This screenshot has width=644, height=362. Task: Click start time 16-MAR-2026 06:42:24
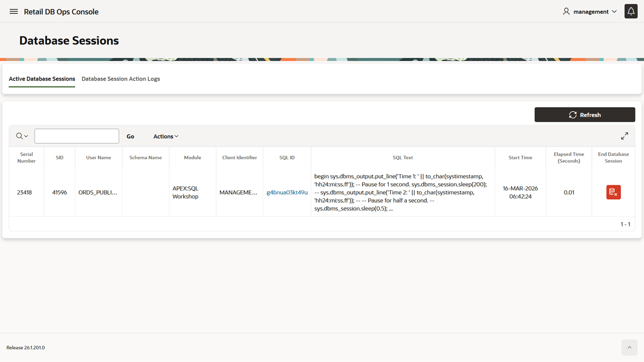point(520,192)
